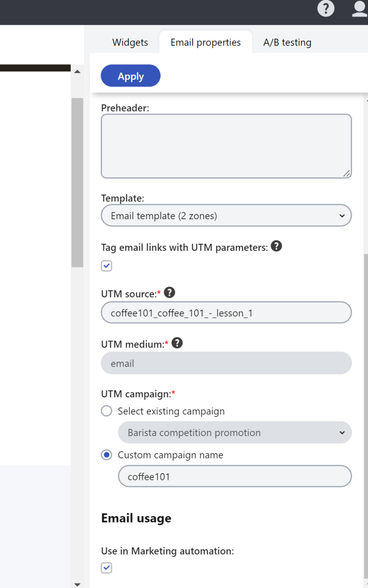Viewport: 368px width, 588px height.
Task: Expand the Barista competition promotion dropdown
Action: (235, 433)
